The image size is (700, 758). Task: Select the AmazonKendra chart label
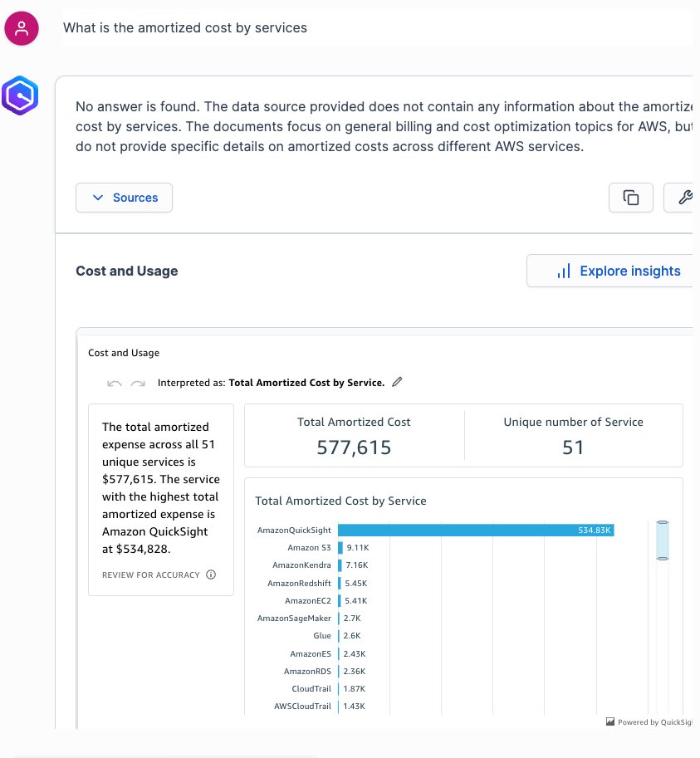pyautogui.click(x=301, y=565)
